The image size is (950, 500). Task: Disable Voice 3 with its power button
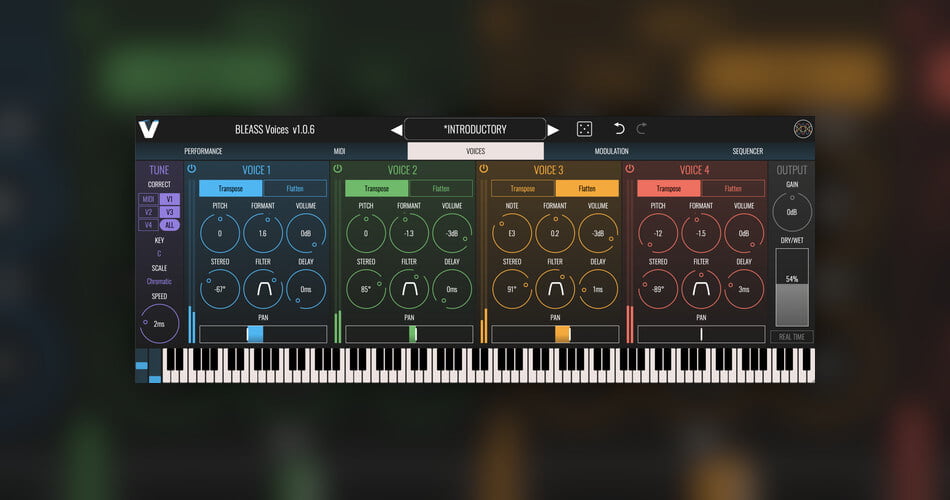click(x=484, y=169)
